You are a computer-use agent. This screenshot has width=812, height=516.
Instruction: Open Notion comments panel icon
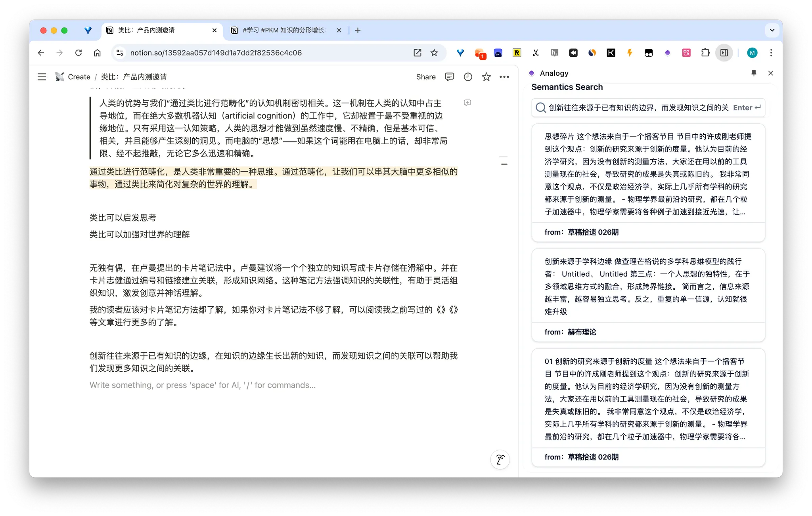click(x=449, y=77)
